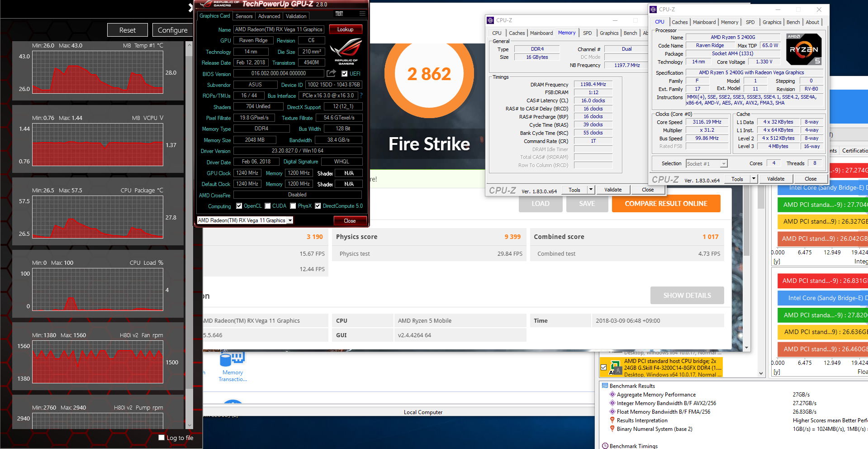Click the down arrow of the benchmark reference list scrollbar
868x449 pixels.
click(761, 373)
